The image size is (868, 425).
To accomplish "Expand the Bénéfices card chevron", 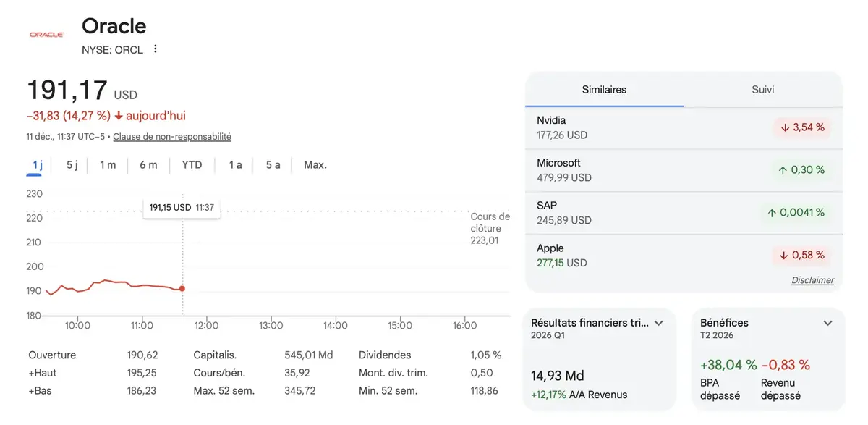I will [828, 323].
